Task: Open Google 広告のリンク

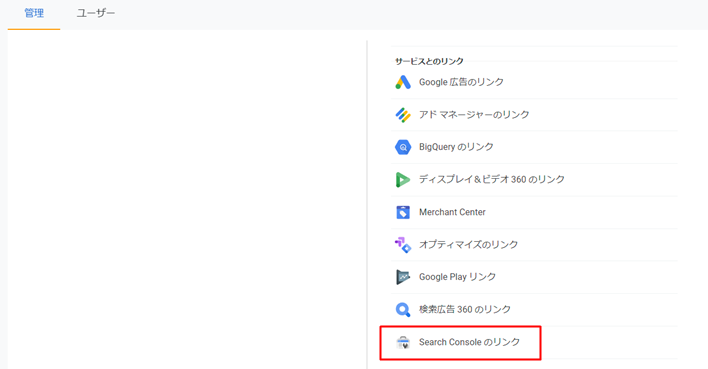Action: pos(461,82)
